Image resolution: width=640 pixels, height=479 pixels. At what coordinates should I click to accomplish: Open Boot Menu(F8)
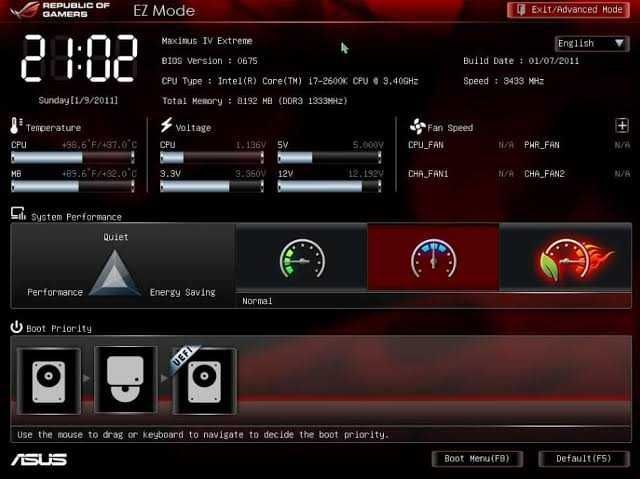477,459
